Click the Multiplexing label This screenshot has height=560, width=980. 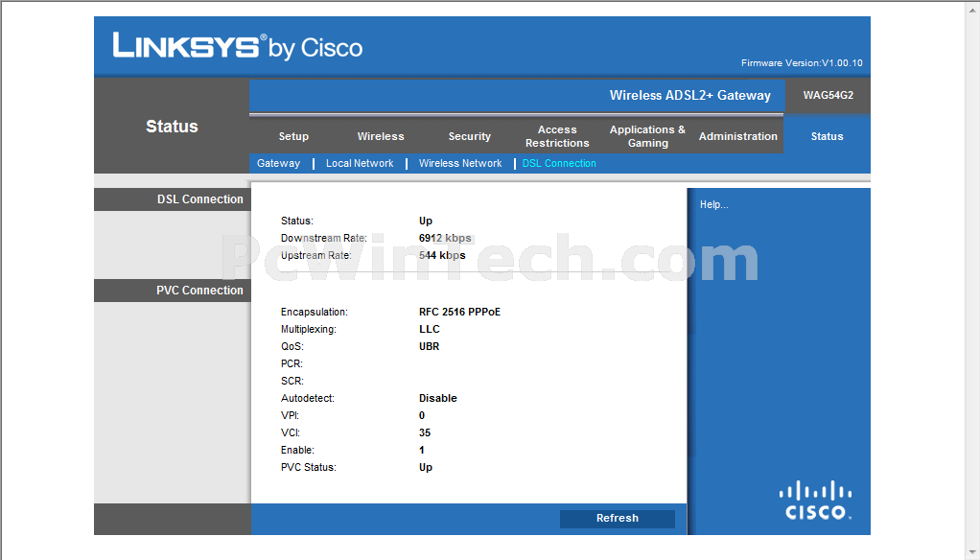click(x=308, y=329)
